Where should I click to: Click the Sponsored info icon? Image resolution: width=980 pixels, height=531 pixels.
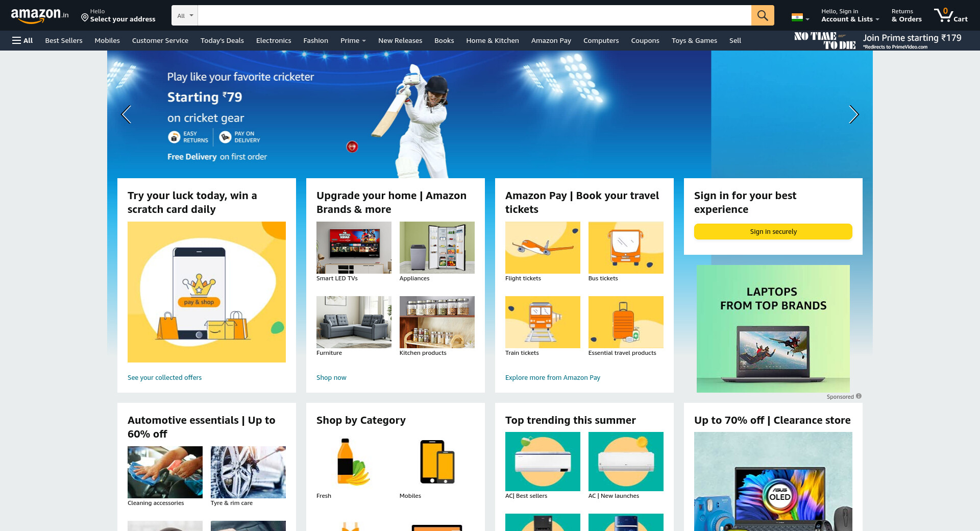point(859,396)
